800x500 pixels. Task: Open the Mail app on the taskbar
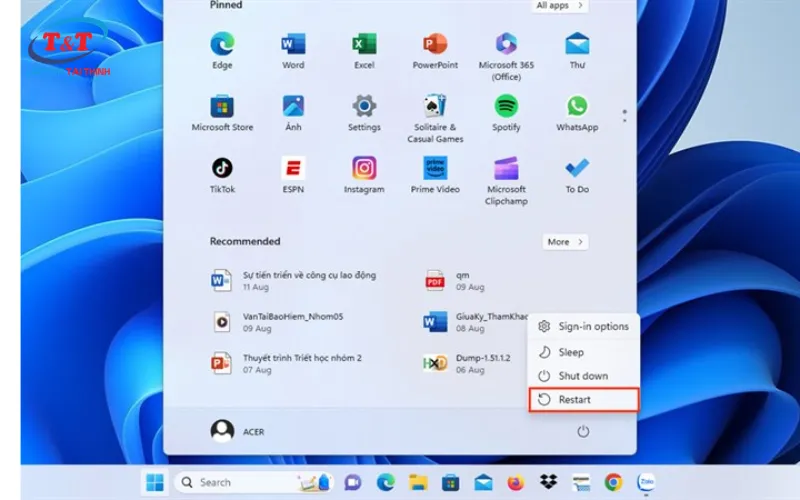pyautogui.click(x=483, y=482)
